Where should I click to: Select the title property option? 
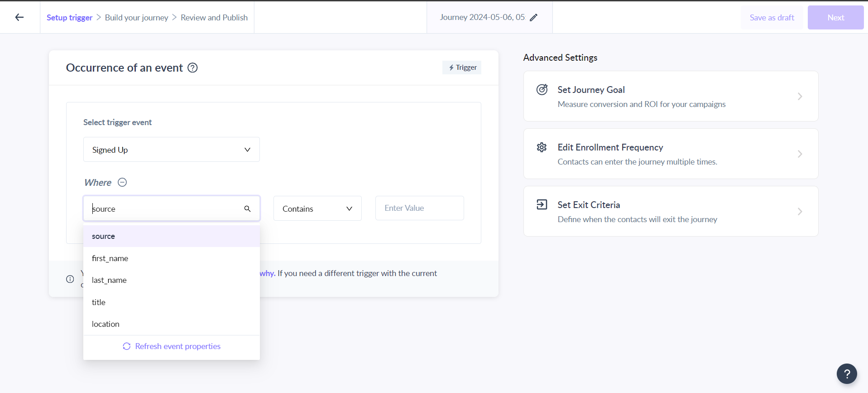click(172, 302)
